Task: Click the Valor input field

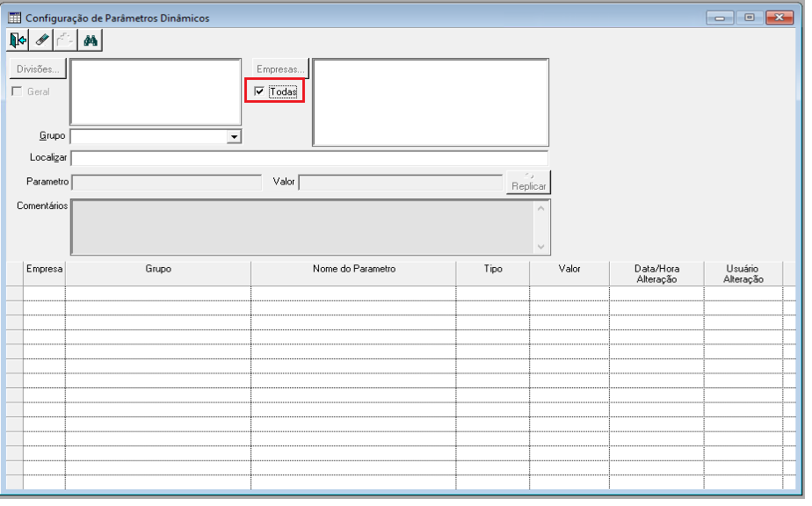Action: tap(401, 183)
